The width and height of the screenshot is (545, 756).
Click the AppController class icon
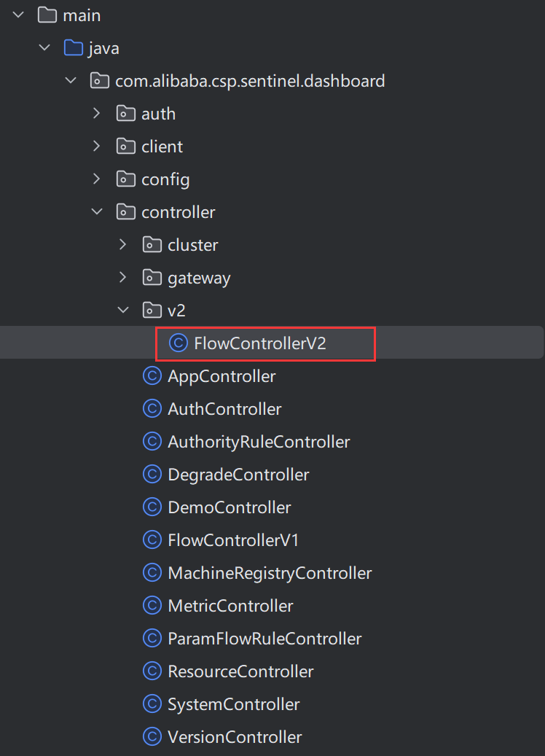(x=152, y=376)
